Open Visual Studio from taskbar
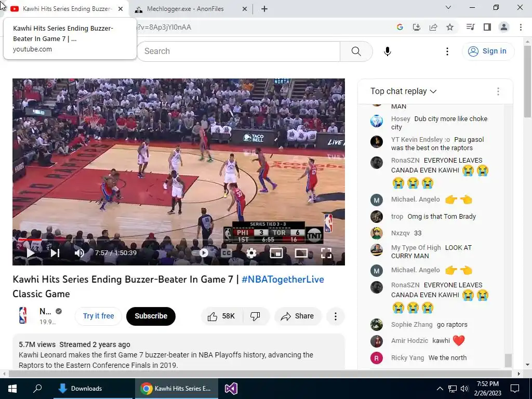The height and width of the screenshot is (399, 532). tap(231, 389)
